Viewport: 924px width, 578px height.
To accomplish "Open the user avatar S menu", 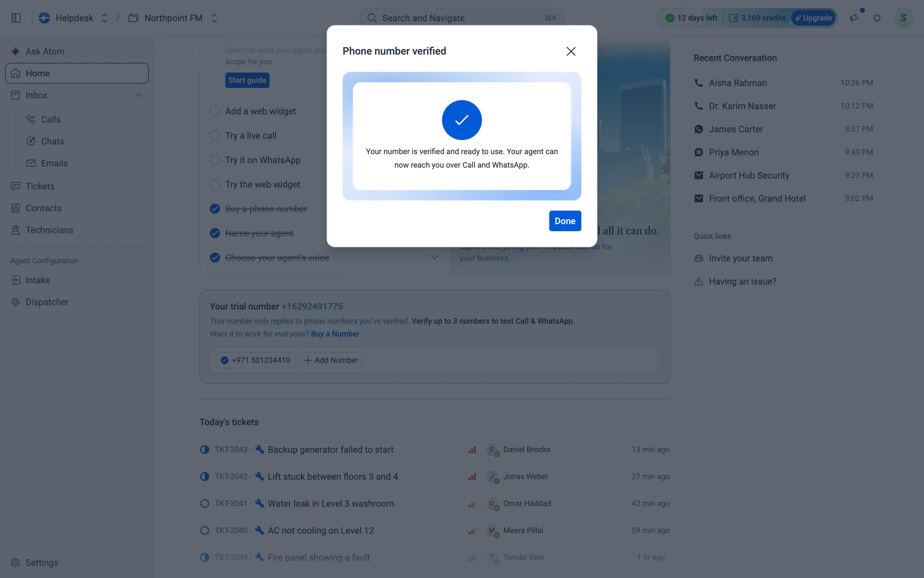I will pos(903,18).
